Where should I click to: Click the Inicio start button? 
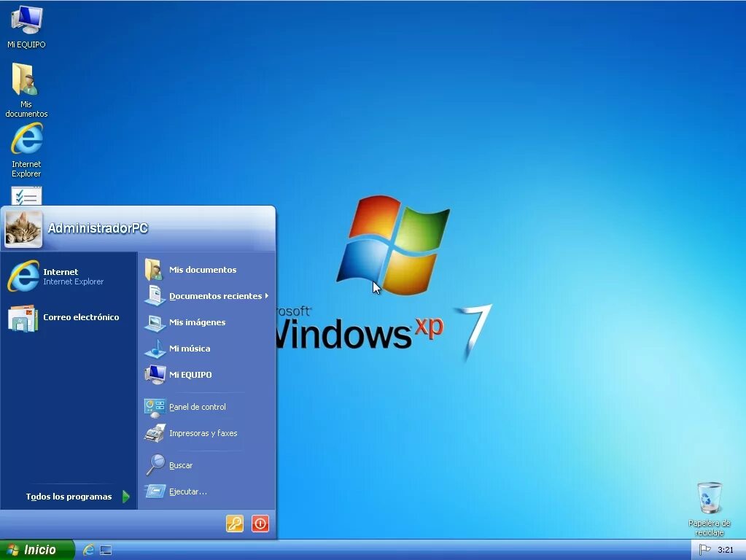37,550
